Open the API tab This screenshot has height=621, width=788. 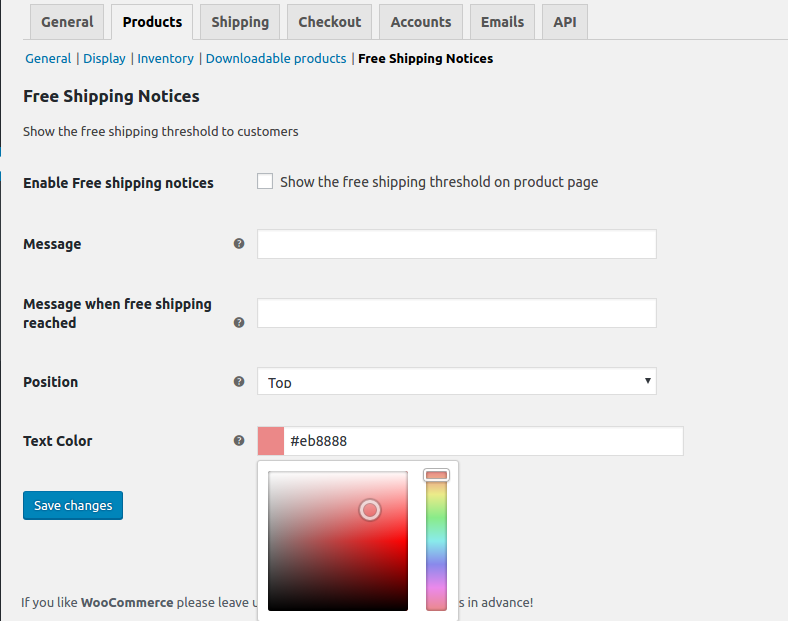[x=565, y=22]
